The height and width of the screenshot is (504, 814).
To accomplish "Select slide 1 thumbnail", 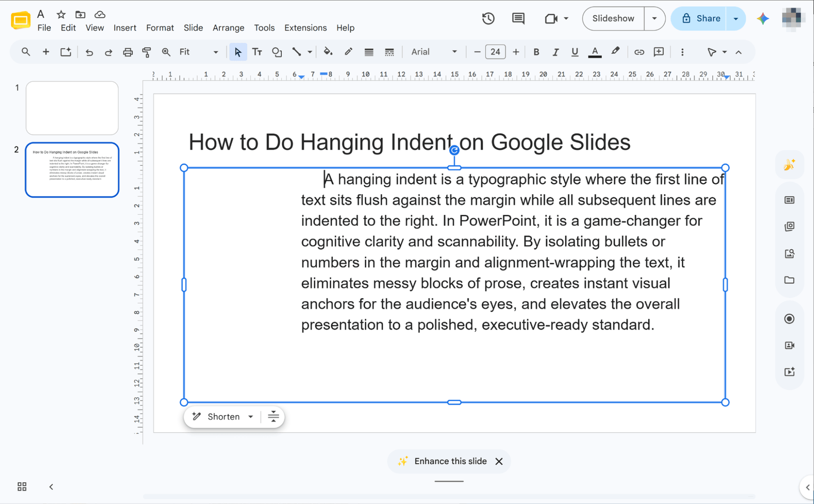I will pyautogui.click(x=72, y=108).
